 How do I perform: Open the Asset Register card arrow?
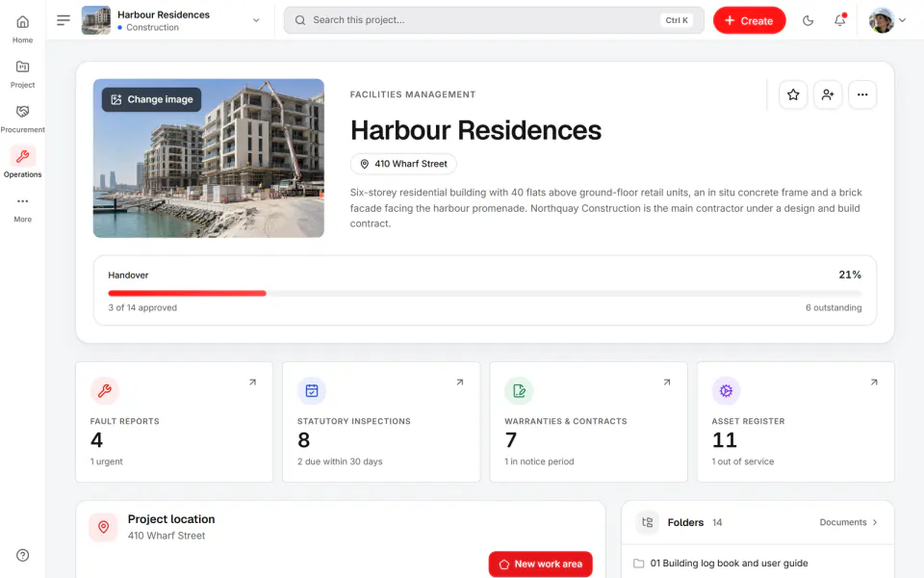click(x=875, y=382)
